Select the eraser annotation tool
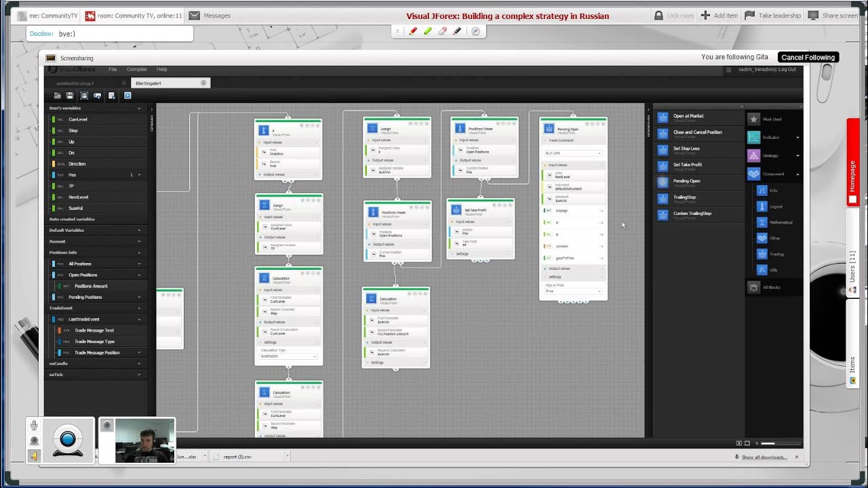 [x=442, y=31]
